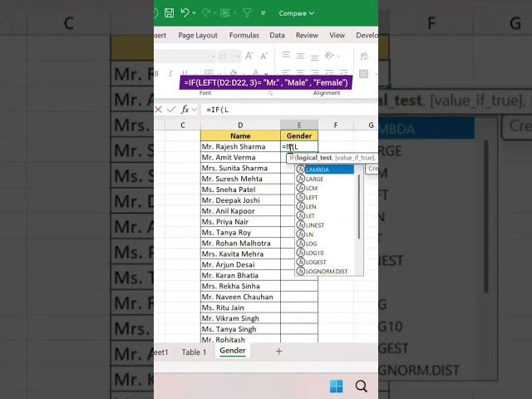Cancel formula entry with X button
Image resolution: width=532 pixels, height=399 pixels.
click(x=158, y=109)
